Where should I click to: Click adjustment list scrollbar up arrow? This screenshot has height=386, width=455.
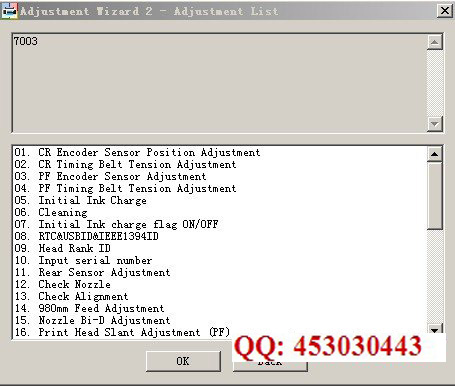(x=434, y=154)
